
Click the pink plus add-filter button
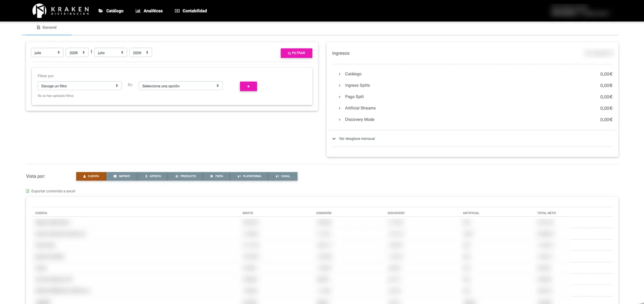[248, 86]
